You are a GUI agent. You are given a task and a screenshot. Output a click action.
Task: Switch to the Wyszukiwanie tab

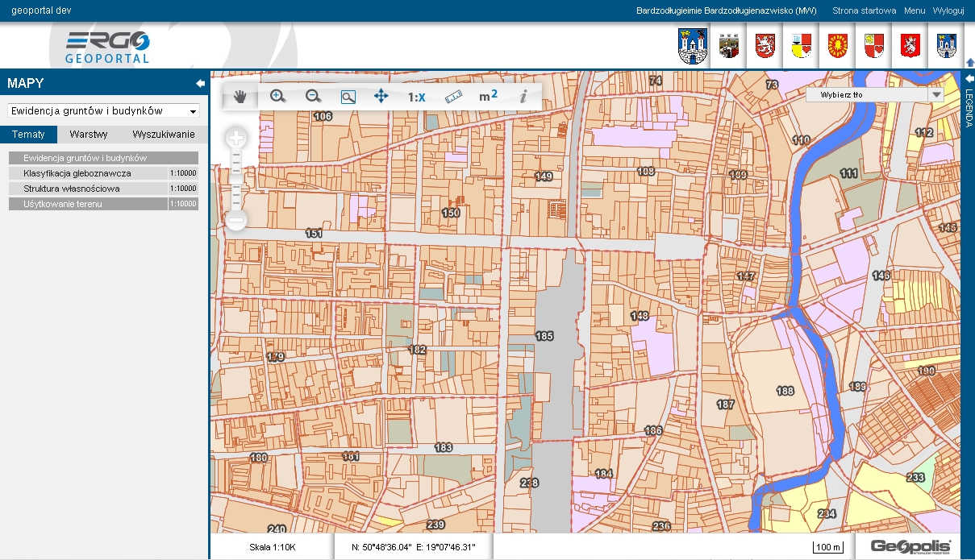(164, 135)
